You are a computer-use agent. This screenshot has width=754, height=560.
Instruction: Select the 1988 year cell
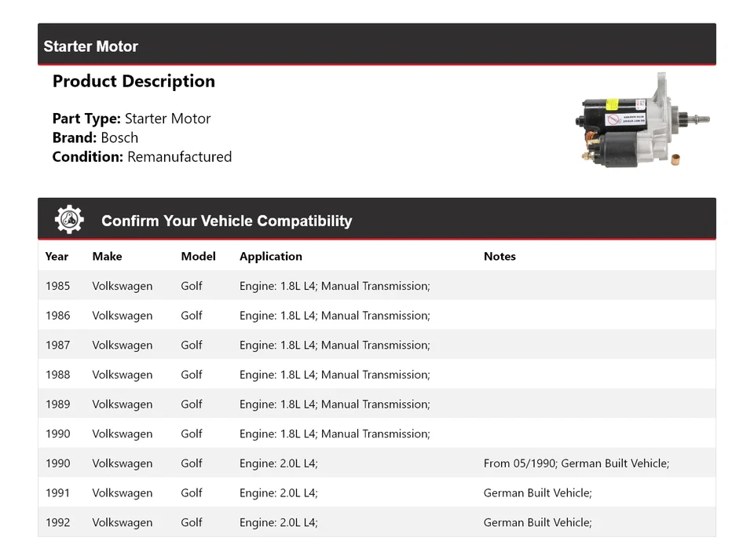pyautogui.click(x=57, y=375)
